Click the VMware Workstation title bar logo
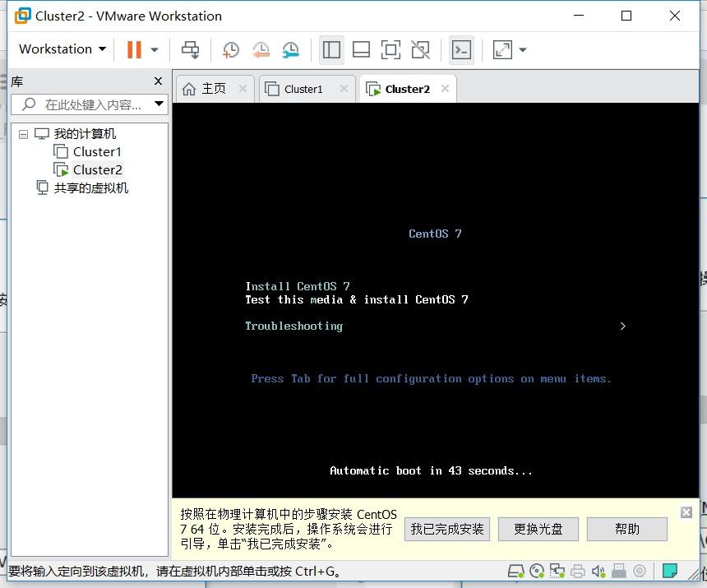The image size is (707, 588). [22, 16]
